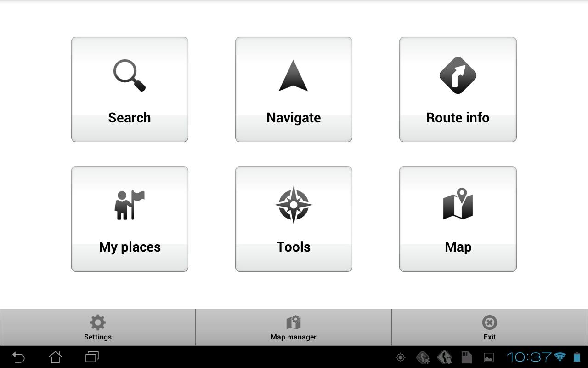Tap the Exit cross icon

click(490, 322)
